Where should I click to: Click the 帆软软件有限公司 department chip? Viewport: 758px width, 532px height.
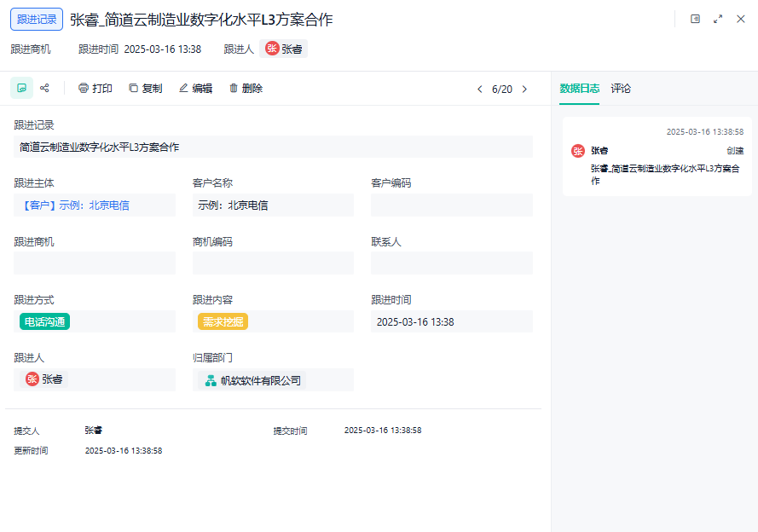click(x=253, y=380)
